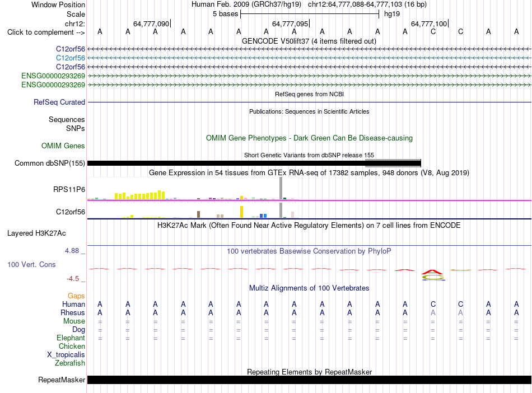Click 'Repeating Elements by RepeatMasker' title
This screenshot has width=532, height=393.
click(x=309, y=372)
